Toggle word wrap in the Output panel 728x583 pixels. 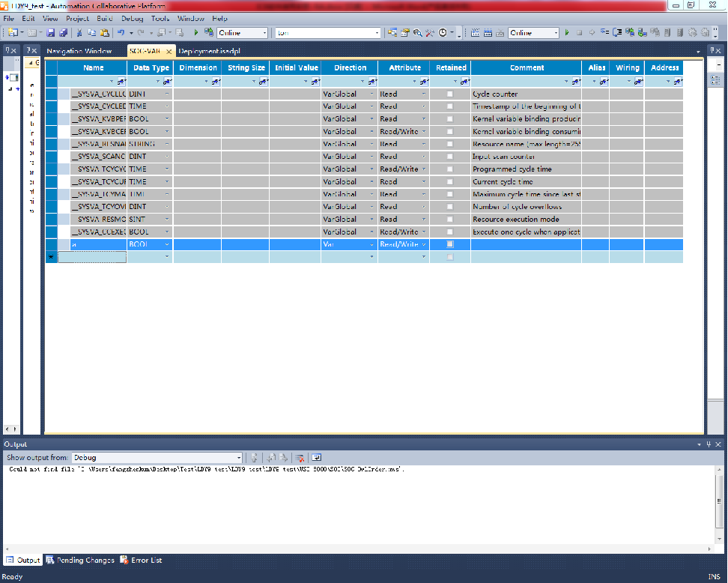coord(317,457)
